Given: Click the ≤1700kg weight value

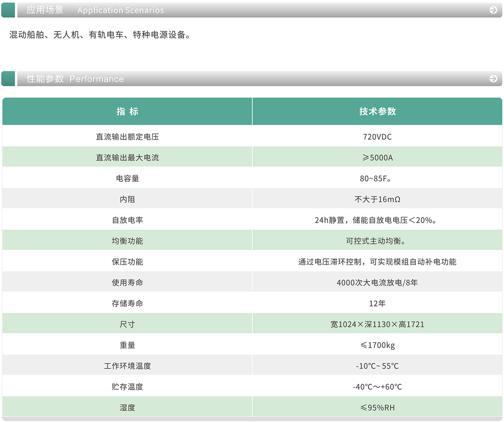Looking at the screenshot, I should [377, 345].
